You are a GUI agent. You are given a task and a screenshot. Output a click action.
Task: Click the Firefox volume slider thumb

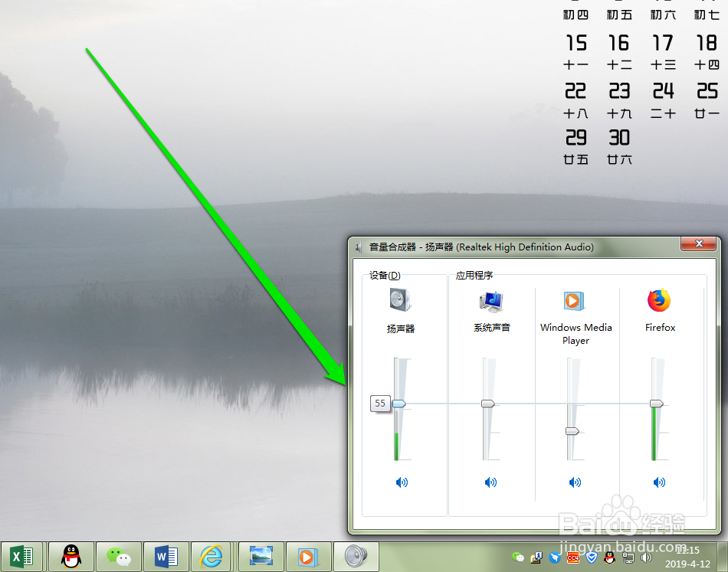(657, 404)
